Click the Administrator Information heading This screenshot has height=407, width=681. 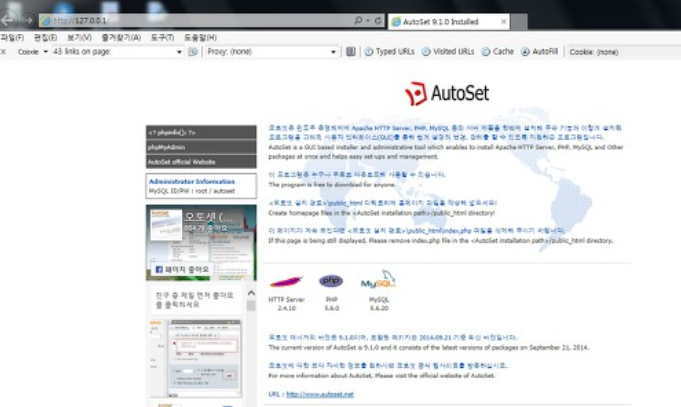coord(192,182)
